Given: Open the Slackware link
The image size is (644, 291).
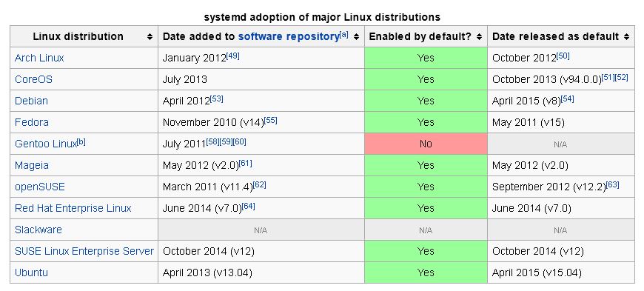Looking at the screenshot, I should click(38, 230).
